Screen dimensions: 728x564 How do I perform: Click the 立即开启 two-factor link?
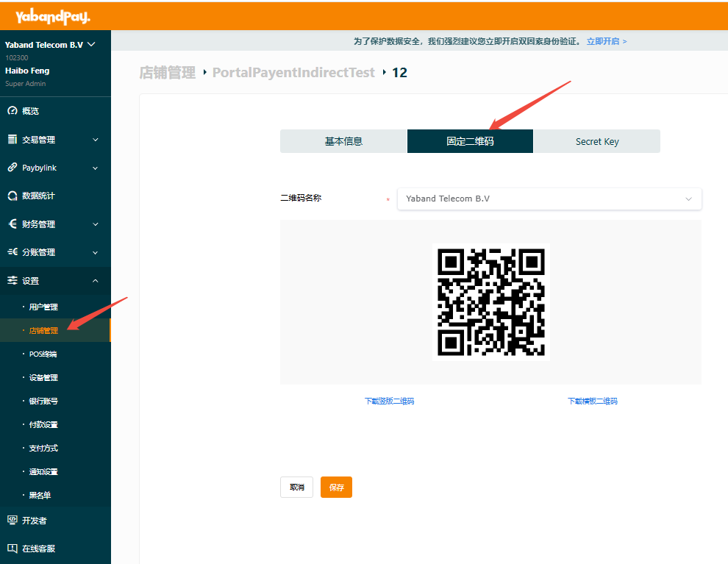tap(607, 41)
